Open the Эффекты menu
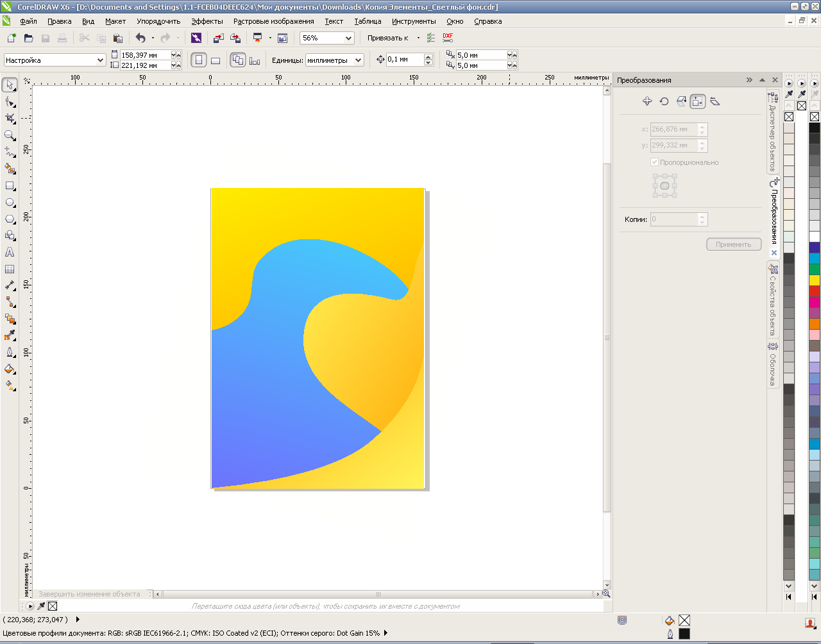 [207, 21]
